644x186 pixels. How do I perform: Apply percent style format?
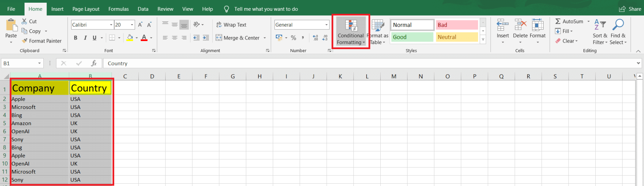tap(294, 38)
